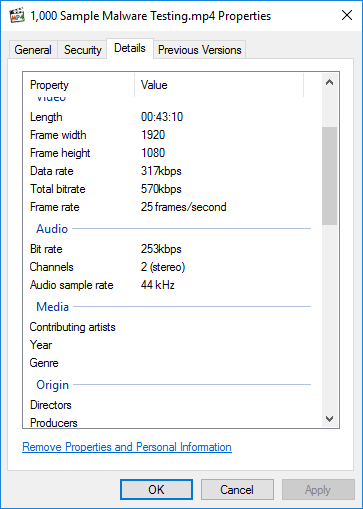
Task: Click the 00:43:10 length value
Action: click(162, 117)
